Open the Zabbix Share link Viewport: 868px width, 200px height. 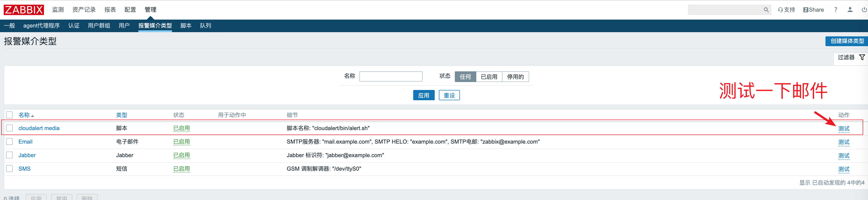(813, 10)
